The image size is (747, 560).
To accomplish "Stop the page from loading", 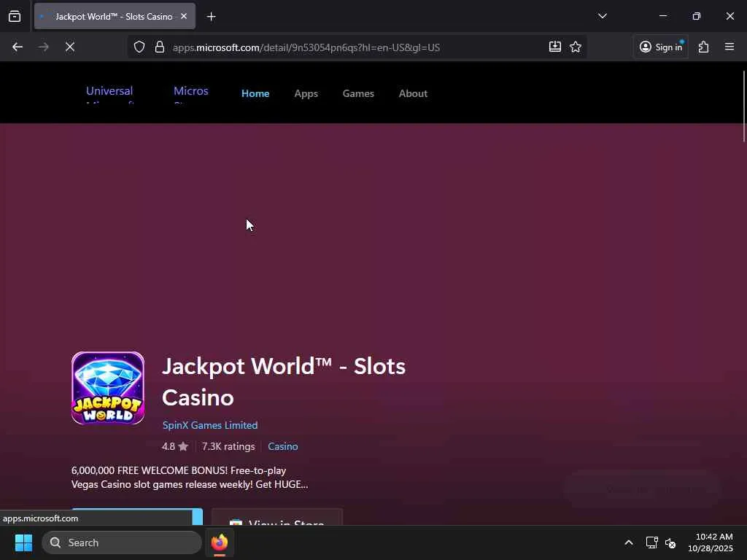I will tap(69, 47).
